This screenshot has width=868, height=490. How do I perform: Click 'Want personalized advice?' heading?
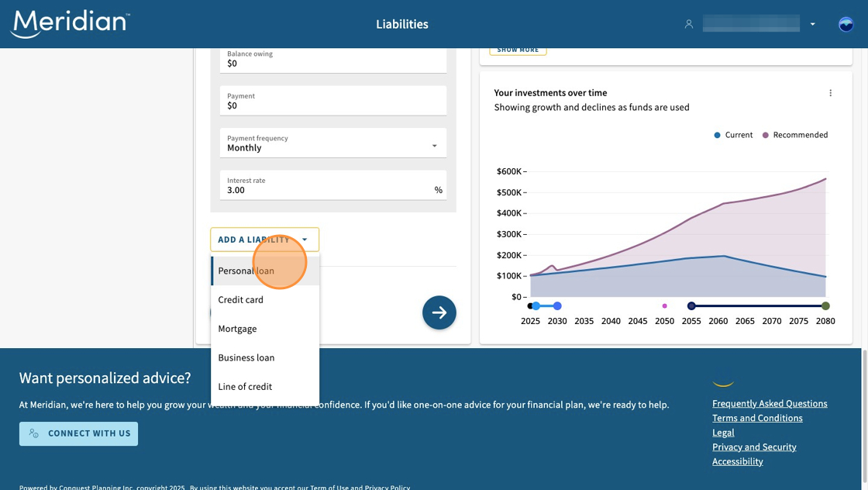click(105, 378)
